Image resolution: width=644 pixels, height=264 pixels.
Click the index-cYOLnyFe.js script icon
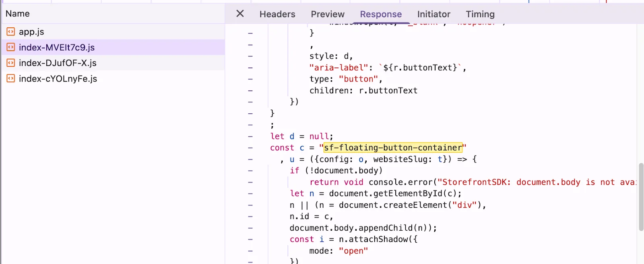(11, 78)
